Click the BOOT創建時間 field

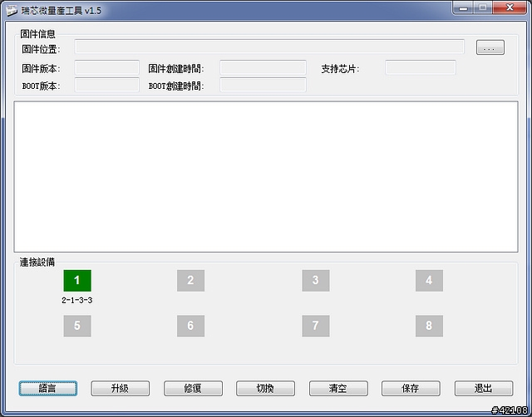(x=263, y=85)
